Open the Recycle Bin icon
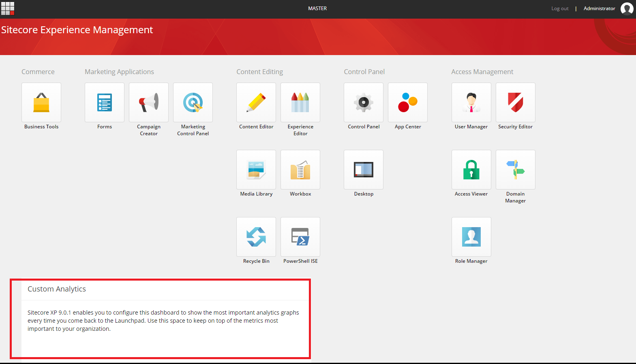Screen dimensions: 636x364 pos(256,237)
